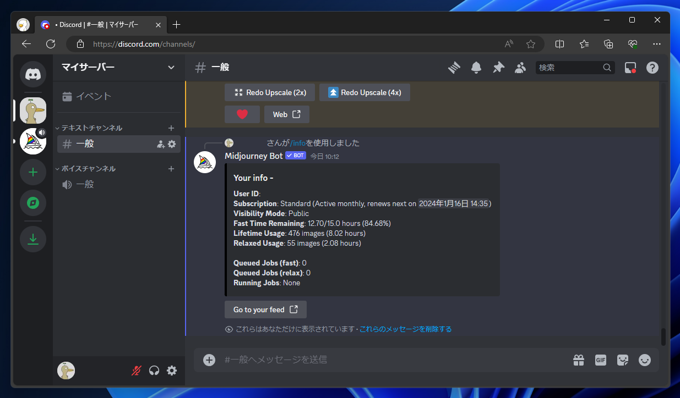The height and width of the screenshot is (398, 680).
Task: Open the sticker picker icon
Action: coord(623,360)
